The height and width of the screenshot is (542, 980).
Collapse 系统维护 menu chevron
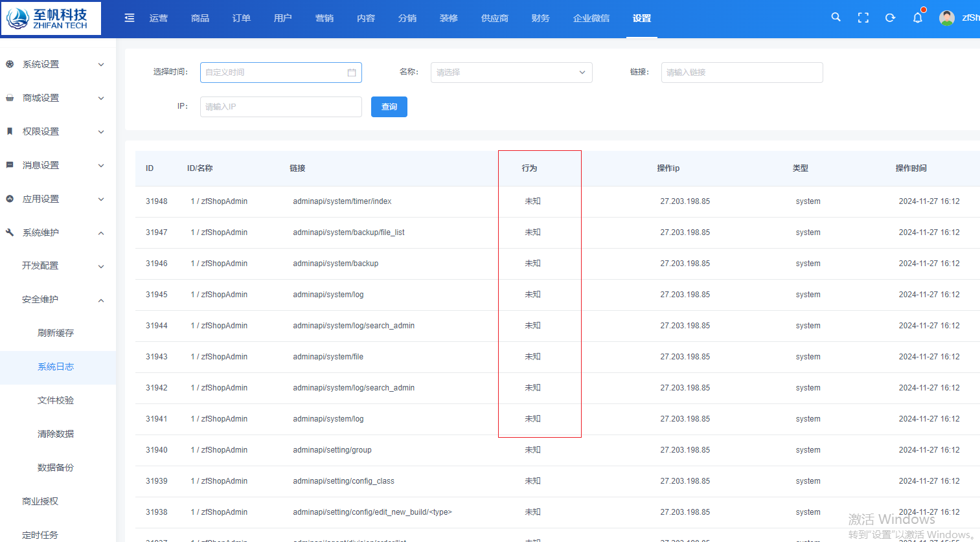pyautogui.click(x=101, y=233)
